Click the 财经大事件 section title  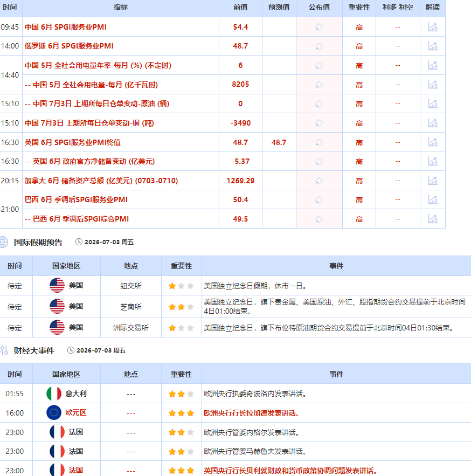34,350
